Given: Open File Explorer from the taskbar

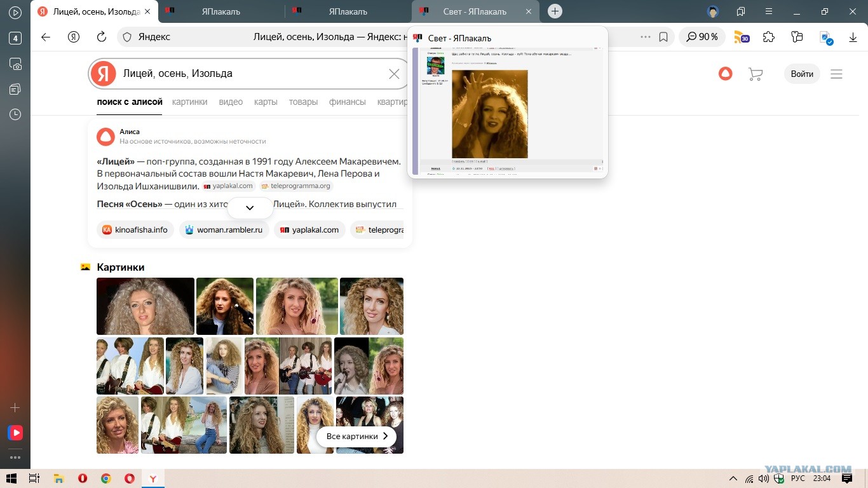Looking at the screenshot, I should coord(58,478).
